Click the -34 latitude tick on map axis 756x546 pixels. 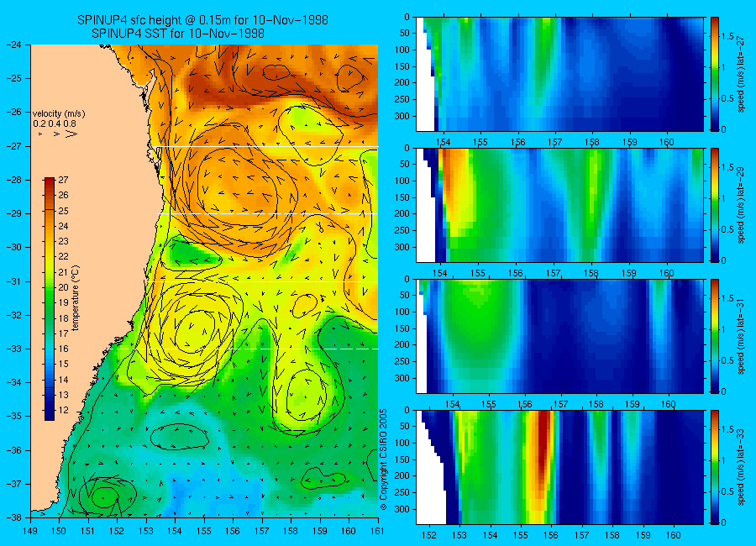[x=13, y=382]
